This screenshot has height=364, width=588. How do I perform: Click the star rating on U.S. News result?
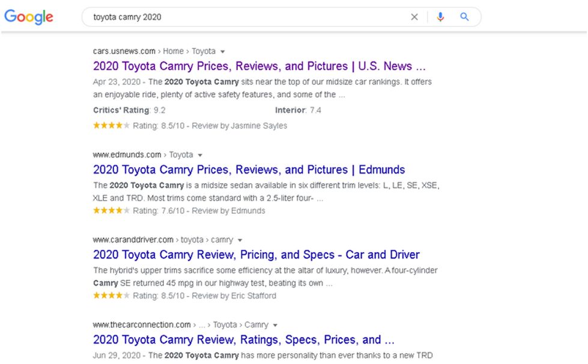111,126
